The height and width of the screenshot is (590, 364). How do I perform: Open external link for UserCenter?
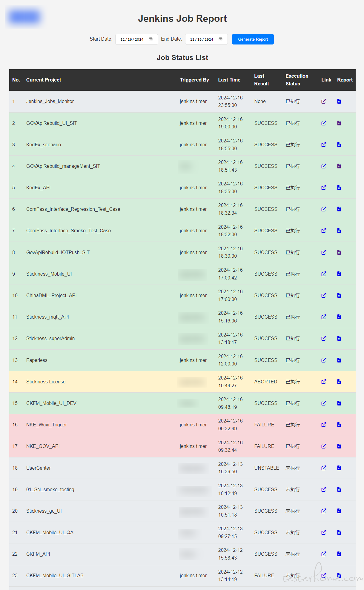click(324, 468)
